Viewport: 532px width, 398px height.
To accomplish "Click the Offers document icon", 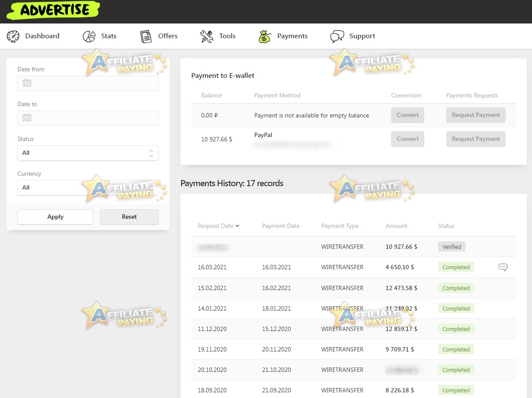I will pos(146,36).
